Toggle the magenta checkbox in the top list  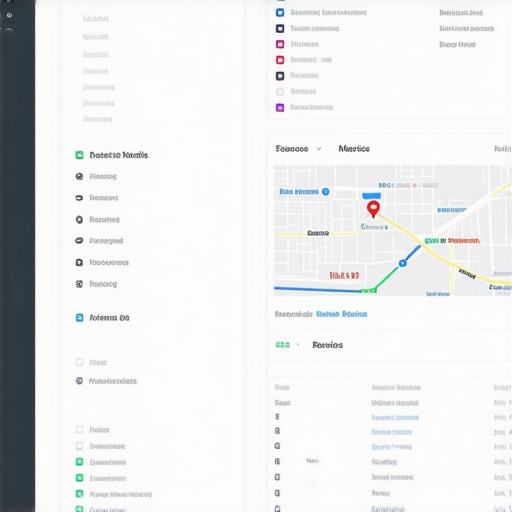pyautogui.click(x=280, y=44)
